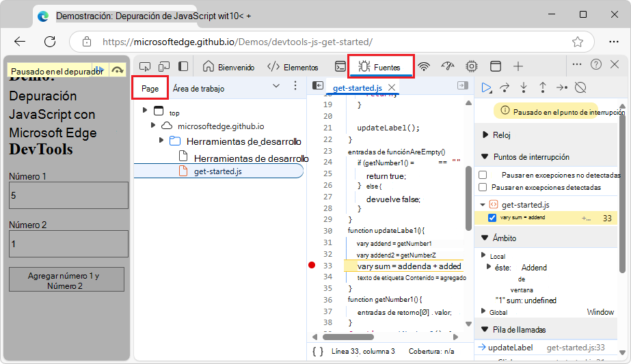The width and height of the screenshot is (631, 364).
Task: Expand microsoftedge.github.io tree node
Action: (x=153, y=126)
